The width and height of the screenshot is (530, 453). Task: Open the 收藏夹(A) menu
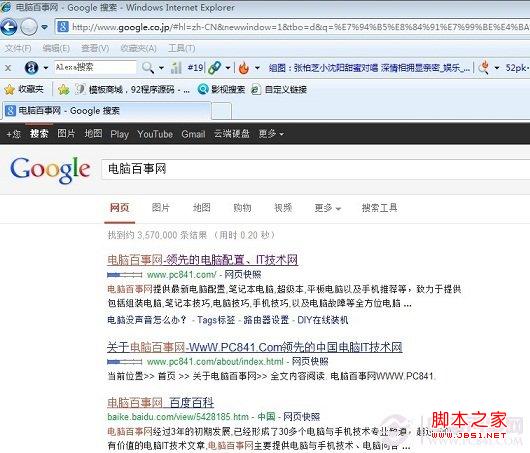pos(139,48)
